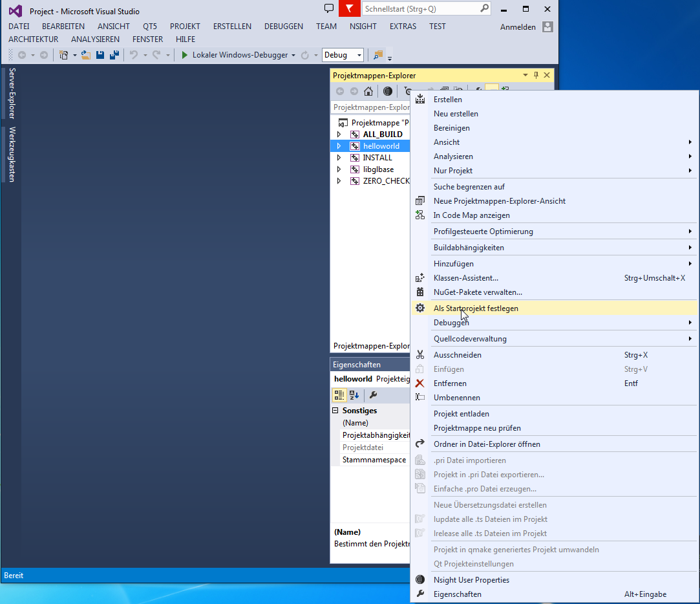Viewport: 700px width, 604px height.
Task: Select Neu erstellen context entry
Action: coord(554,113)
